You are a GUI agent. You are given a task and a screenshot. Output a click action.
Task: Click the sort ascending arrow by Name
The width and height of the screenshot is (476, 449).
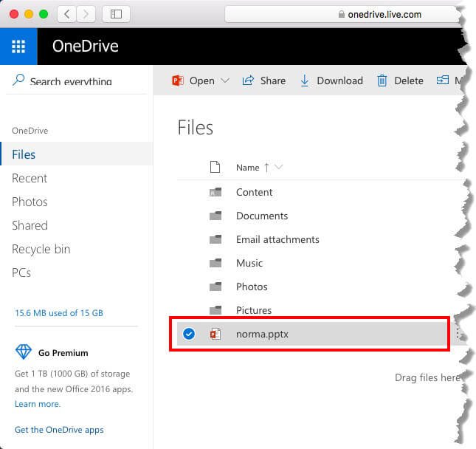click(266, 168)
